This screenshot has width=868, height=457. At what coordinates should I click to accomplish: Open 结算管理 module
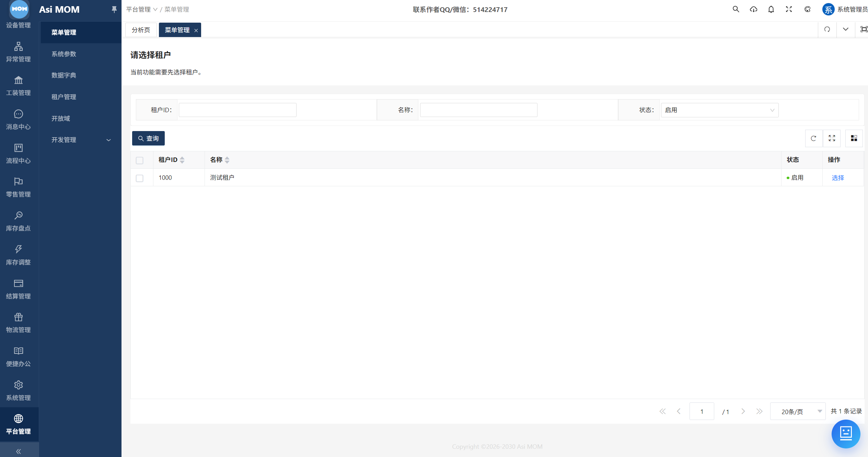(x=19, y=289)
